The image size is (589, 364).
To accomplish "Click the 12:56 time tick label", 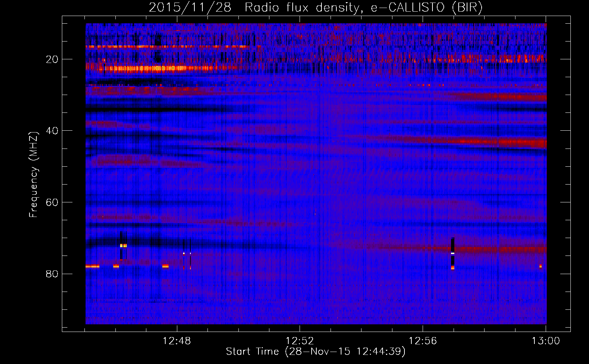I will click(x=423, y=341).
